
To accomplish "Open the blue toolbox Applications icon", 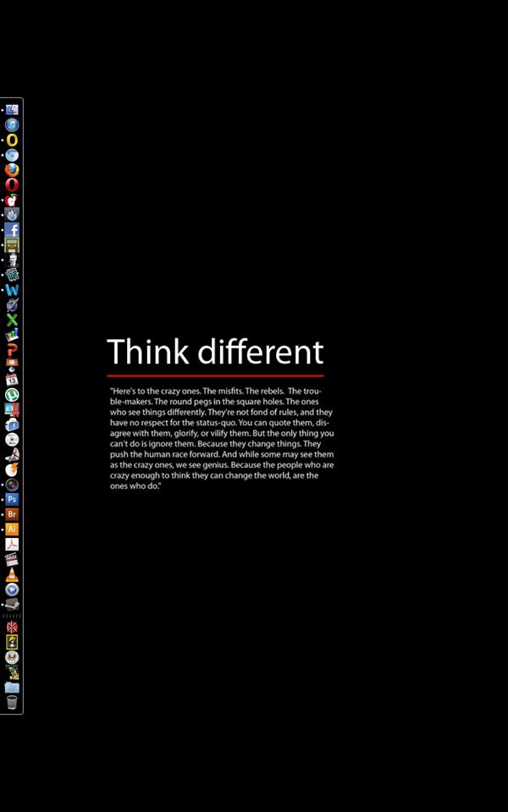I will [12, 425].
